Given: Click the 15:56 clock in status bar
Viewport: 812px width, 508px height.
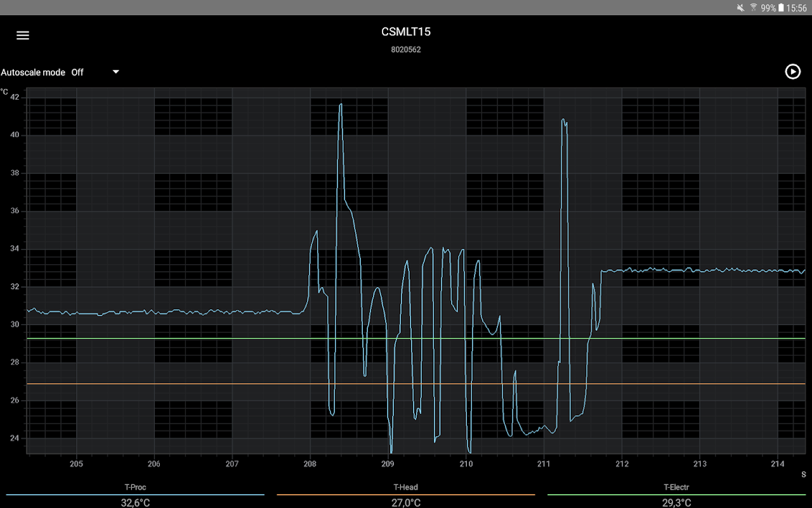Looking at the screenshot, I should [x=797, y=8].
